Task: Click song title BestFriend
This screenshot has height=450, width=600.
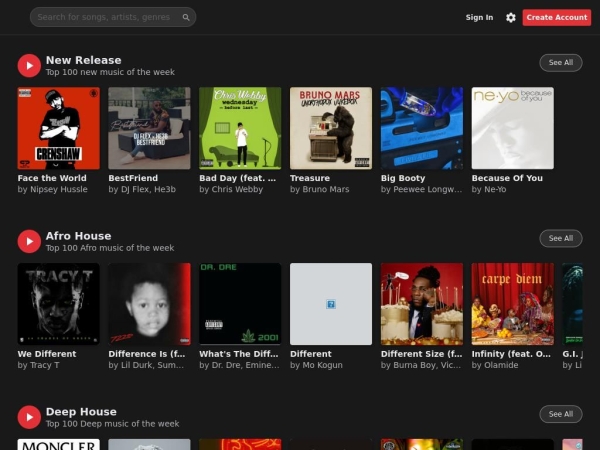Action: tap(133, 178)
